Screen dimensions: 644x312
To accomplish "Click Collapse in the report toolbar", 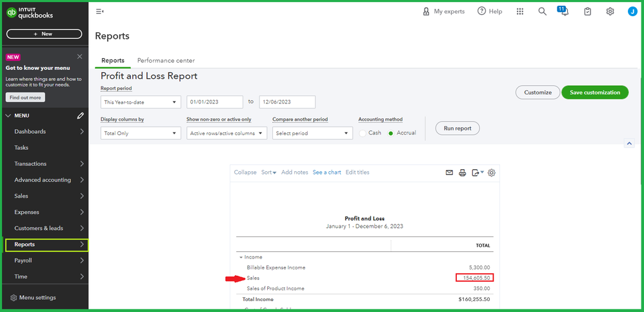I will (245, 172).
